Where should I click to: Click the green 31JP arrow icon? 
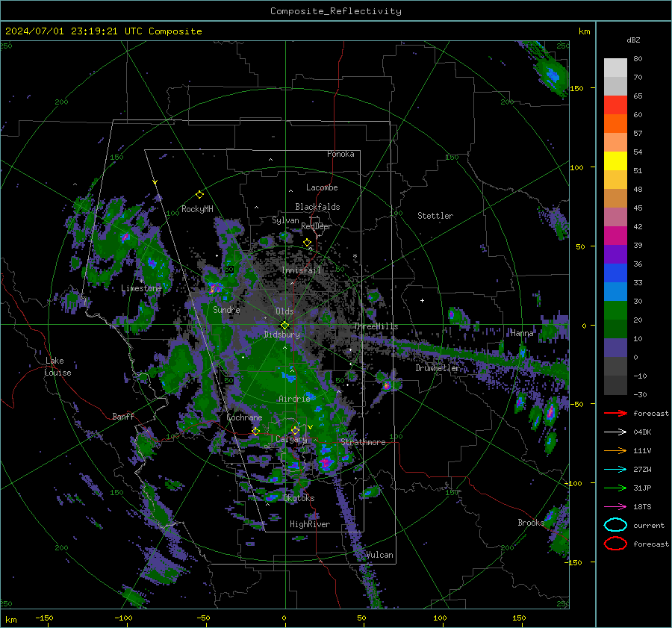pos(615,488)
